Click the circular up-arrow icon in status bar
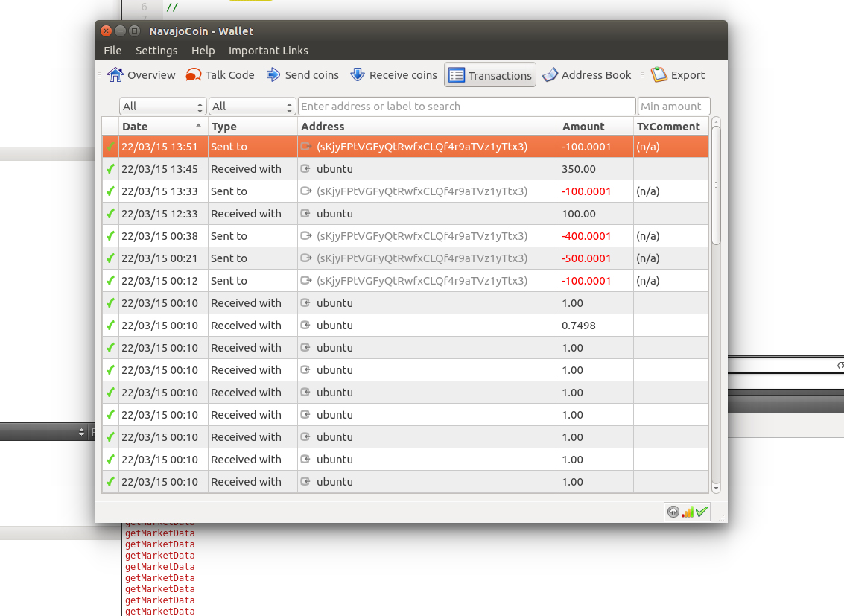Screen dimensions: 844x616 click(673, 512)
